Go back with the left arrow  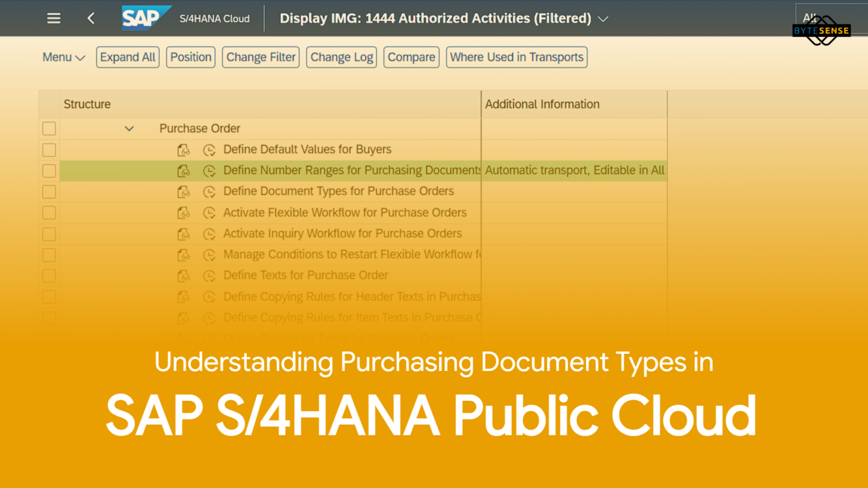(x=91, y=18)
